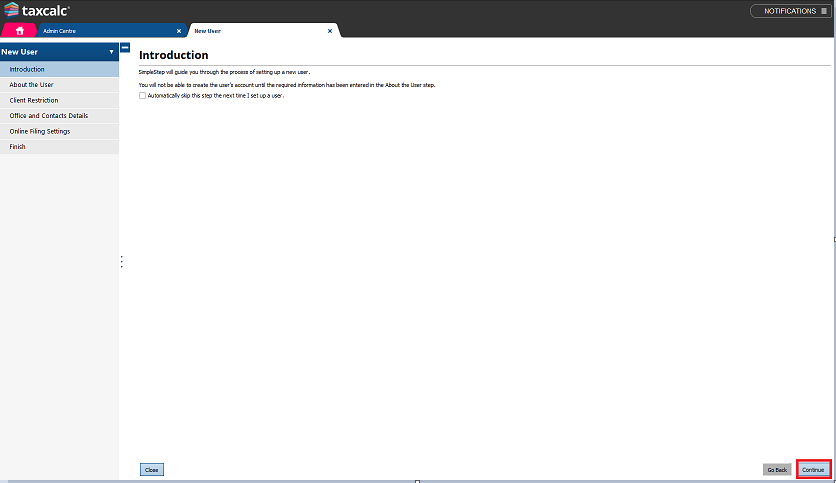
Task: Switch to the Admin Centre tab
Action: (60, 31)
